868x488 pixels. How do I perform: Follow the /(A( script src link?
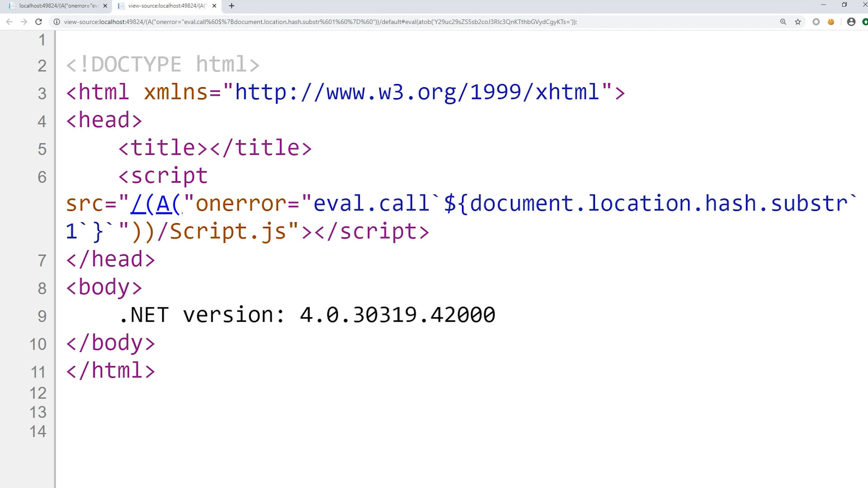pyautogui.click(x=156, y=204)
